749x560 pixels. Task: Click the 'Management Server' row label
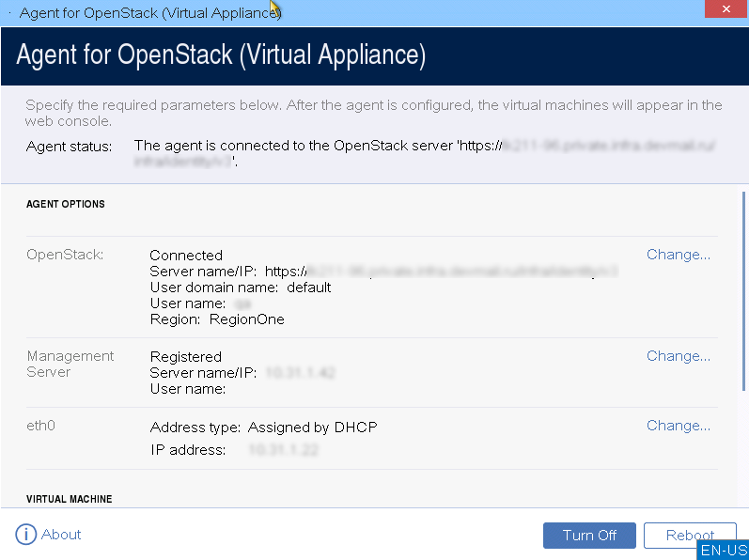pos(70,364)
